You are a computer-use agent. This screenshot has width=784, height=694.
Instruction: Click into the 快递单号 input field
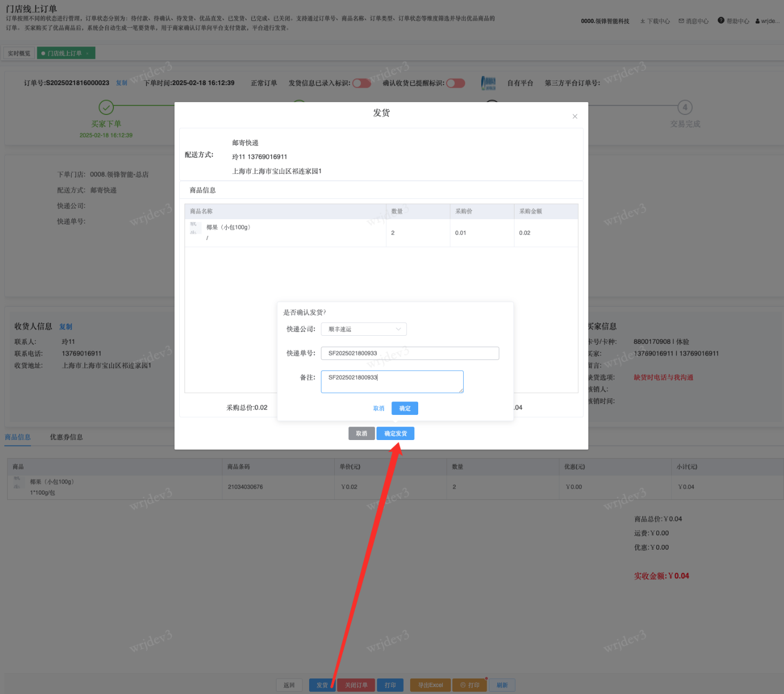click(410, 353)
